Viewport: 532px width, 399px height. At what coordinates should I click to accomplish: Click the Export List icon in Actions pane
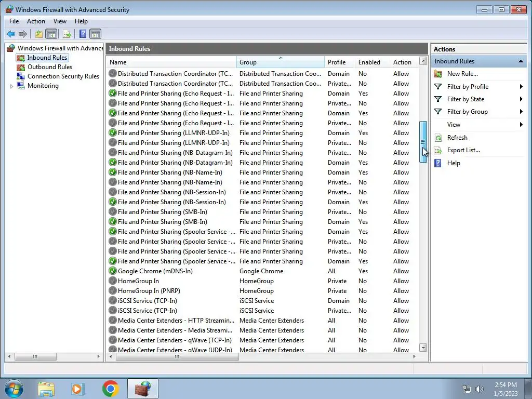pyautogui.click(x=438, y=150)
